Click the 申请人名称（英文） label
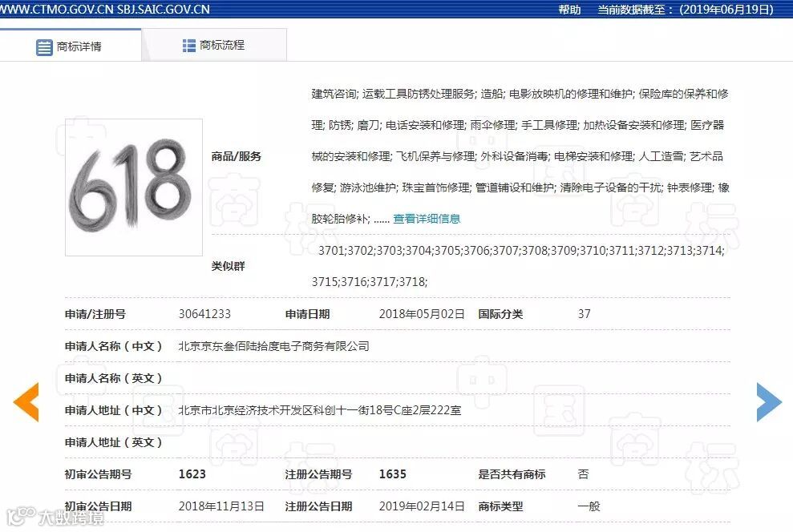This screenshot has width=793, height=532. click(x=113, y=378)
